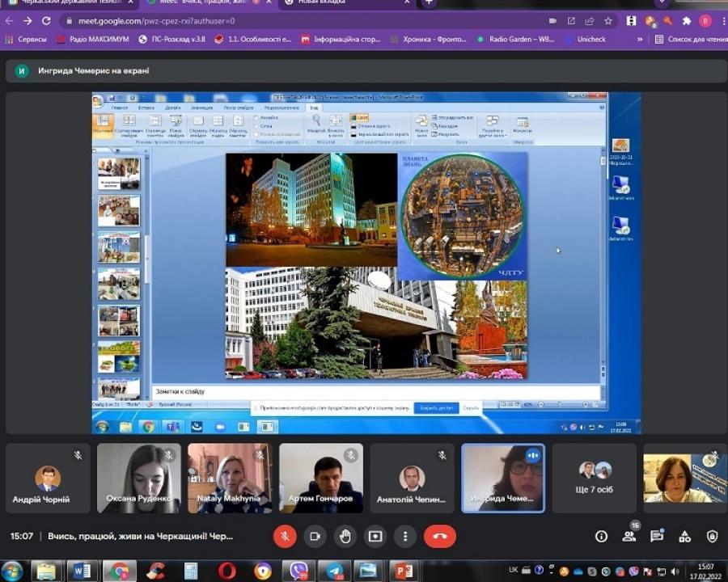Bookmark this page with star icon

[x=608, y=21]
